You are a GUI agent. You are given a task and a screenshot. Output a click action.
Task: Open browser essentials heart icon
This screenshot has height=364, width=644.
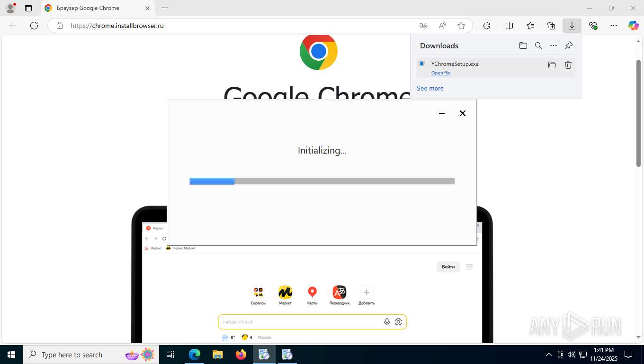(593, 26)
